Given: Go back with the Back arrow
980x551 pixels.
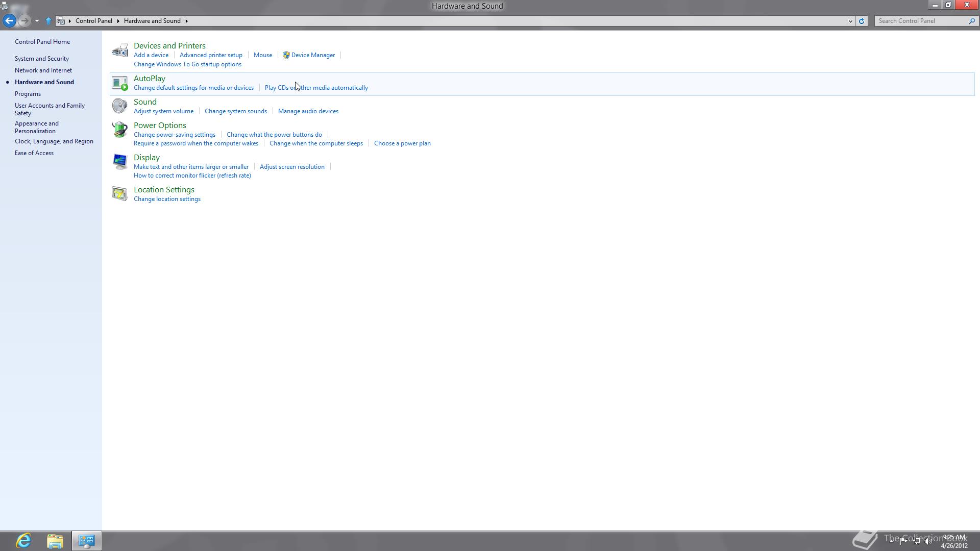Looking at the screenshot, I should [x=9, y=21].
